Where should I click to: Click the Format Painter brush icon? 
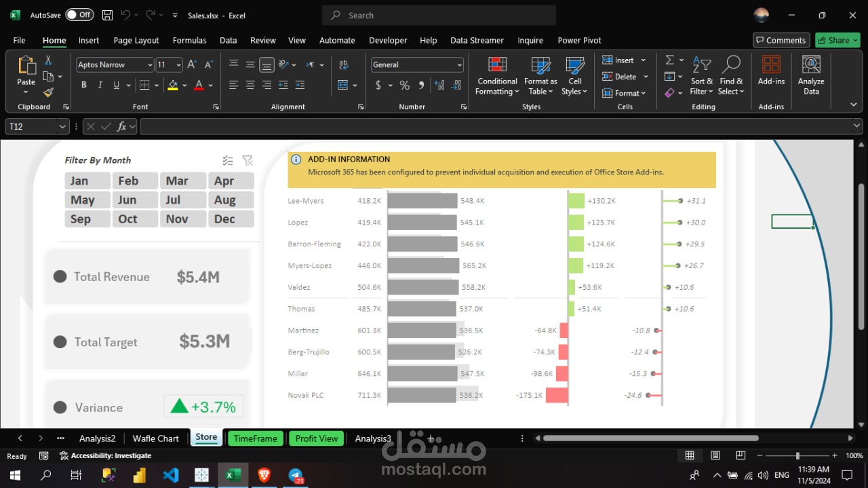pyautogui.click(x=48, y=93)
